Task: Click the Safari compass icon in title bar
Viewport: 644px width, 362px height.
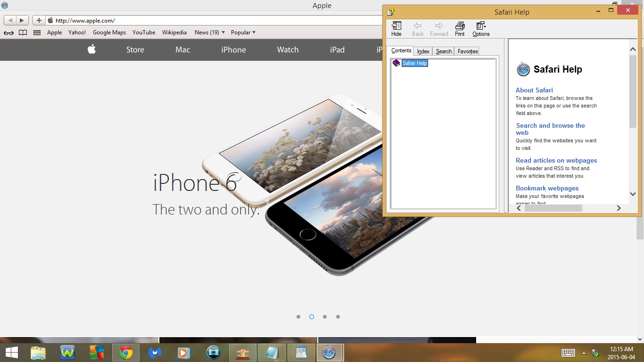Action: point(4,5)
